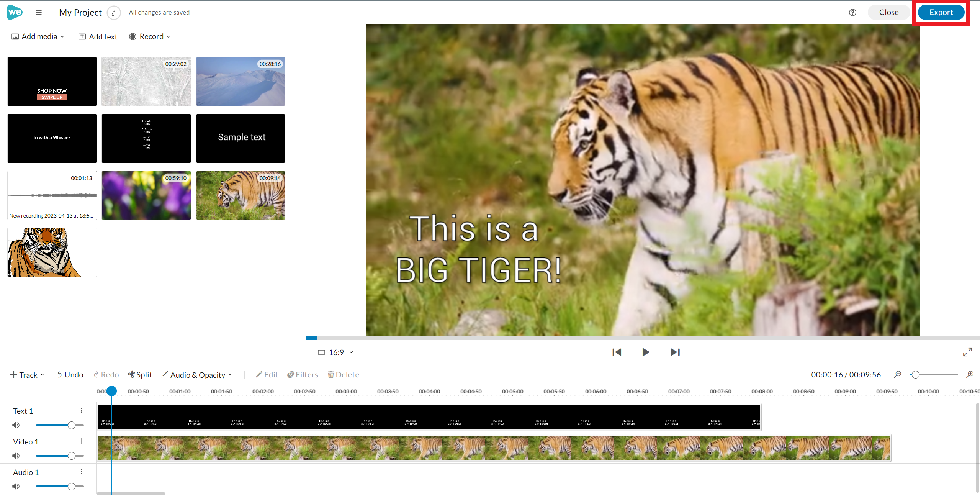Click the Play button under the preview

pyautogui.click(x=646, y=352)
